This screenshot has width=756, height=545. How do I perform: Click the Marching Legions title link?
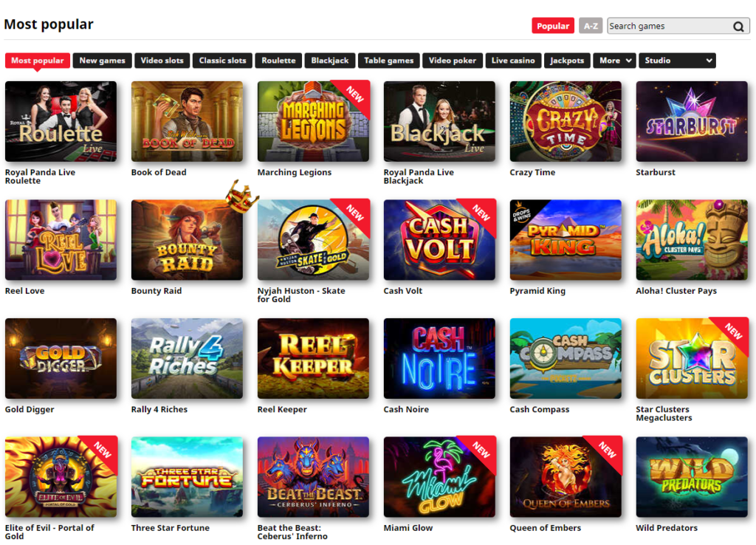(x=294, y=173)
